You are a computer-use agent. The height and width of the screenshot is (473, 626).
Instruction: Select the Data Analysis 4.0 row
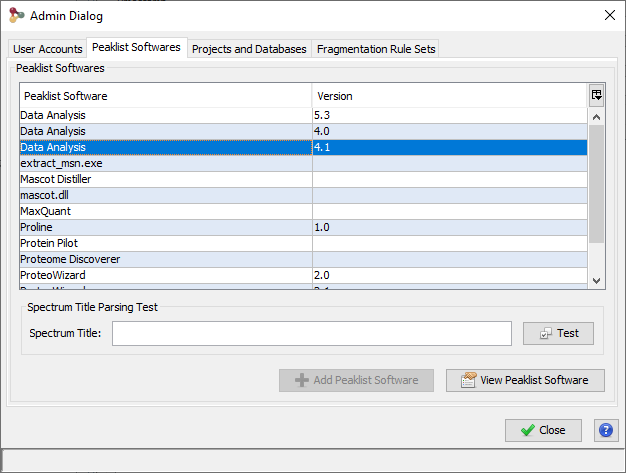click(x=303, y=131)
